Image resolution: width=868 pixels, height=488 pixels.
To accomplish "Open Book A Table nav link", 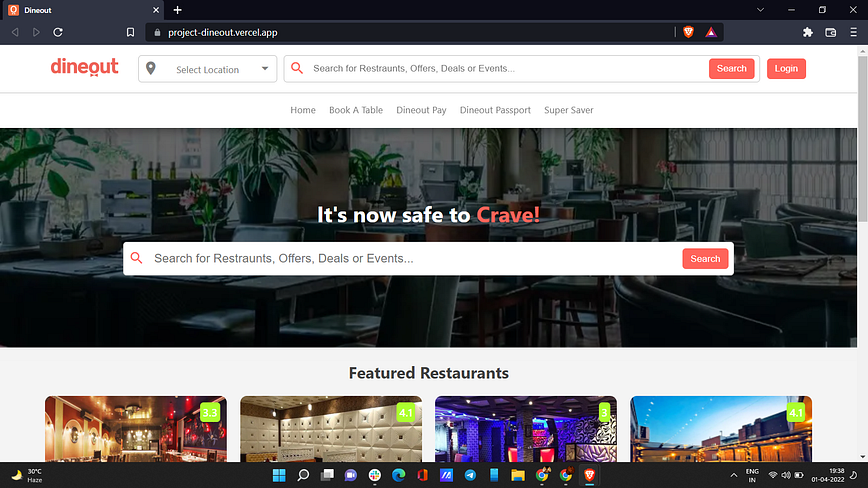I will tap(356, 110).
